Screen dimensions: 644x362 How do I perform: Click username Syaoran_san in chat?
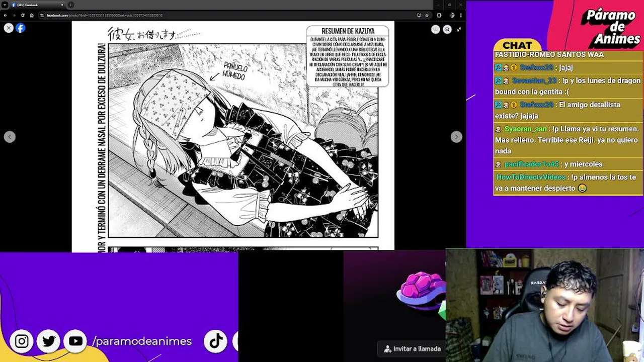[x=525, y=129]
